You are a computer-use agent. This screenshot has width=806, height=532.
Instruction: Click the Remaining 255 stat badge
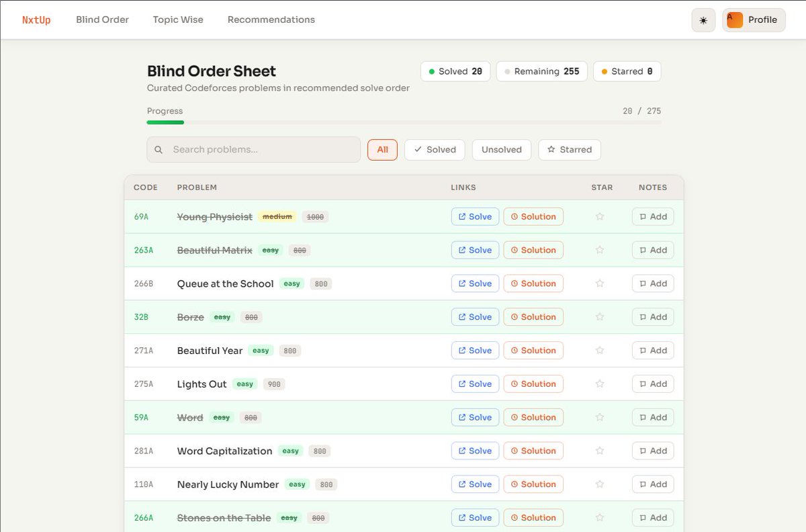point(542,71)
